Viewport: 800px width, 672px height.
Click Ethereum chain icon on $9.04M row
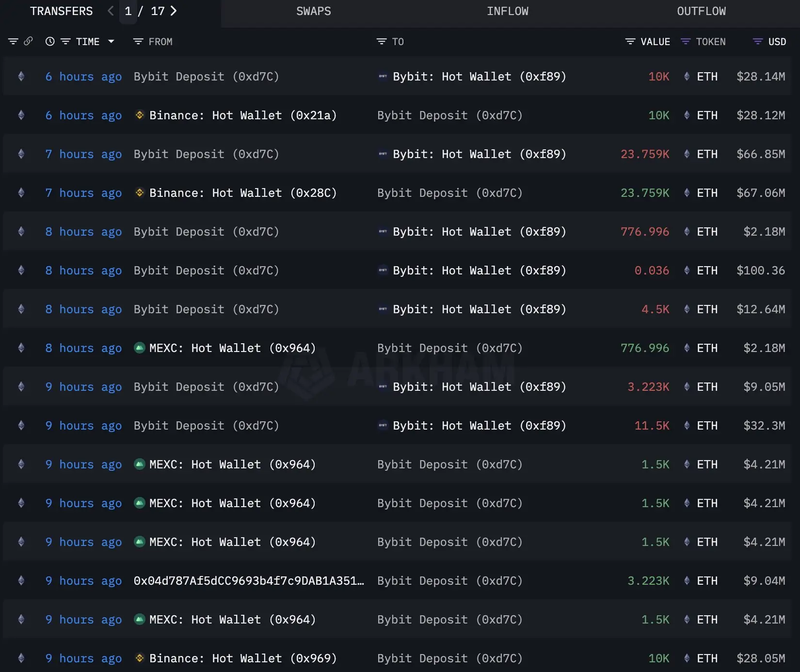click(x=21, y=580)
